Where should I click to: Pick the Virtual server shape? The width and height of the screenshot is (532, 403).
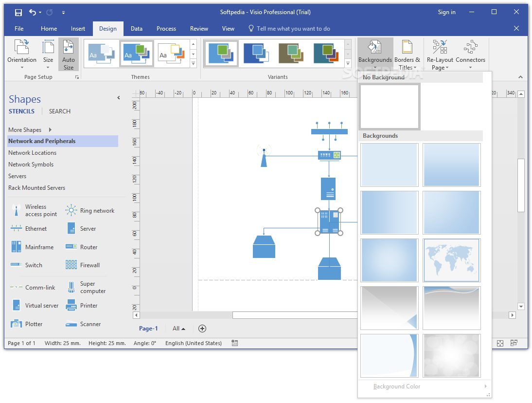(x=35, y=306)
